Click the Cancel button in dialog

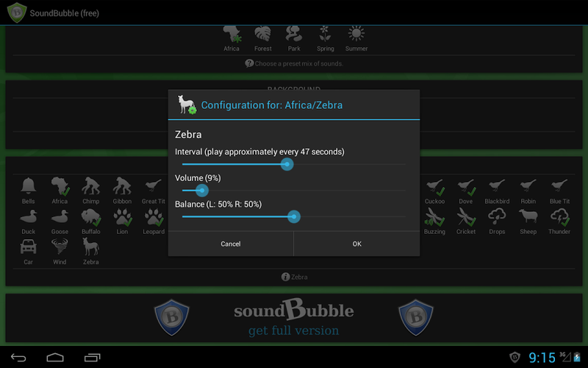(231, 244)
